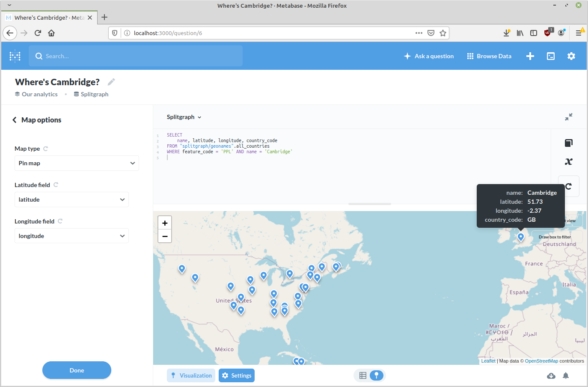The height and width of the screenshot is (387, 588).
Task: Open the longitude field dropdown
Action: [71, 236]
